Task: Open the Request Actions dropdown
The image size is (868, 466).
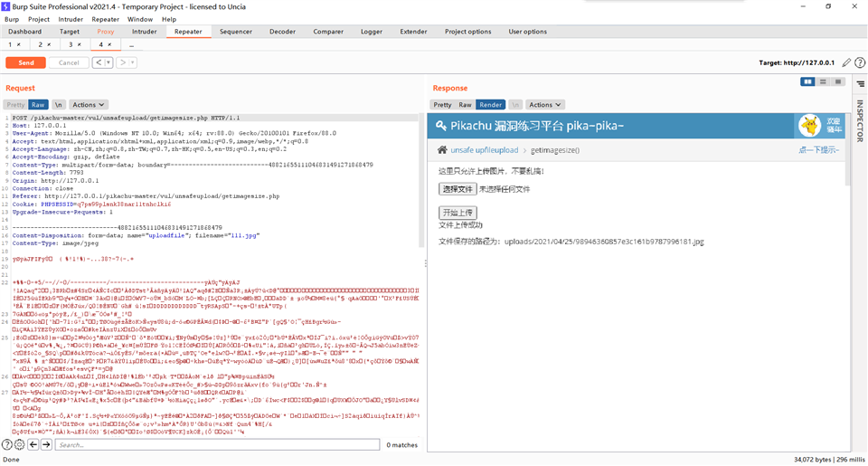Action: click(x=88, y=105)
